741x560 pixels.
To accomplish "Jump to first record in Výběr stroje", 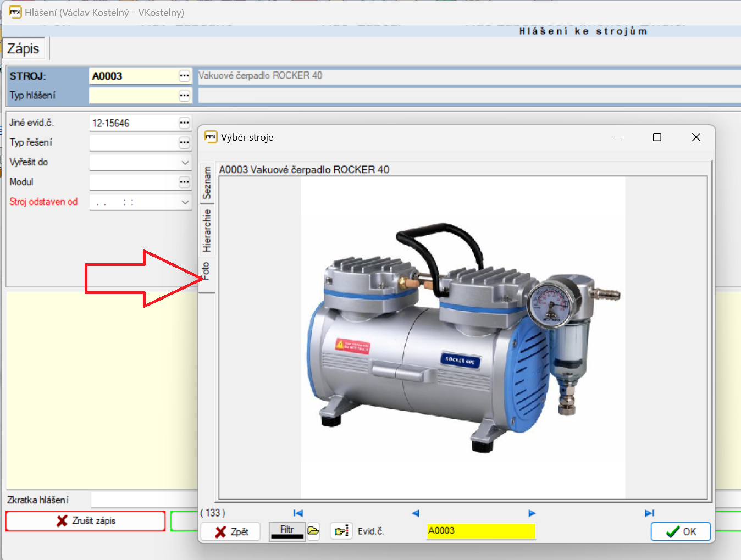I will click(298, 513).
